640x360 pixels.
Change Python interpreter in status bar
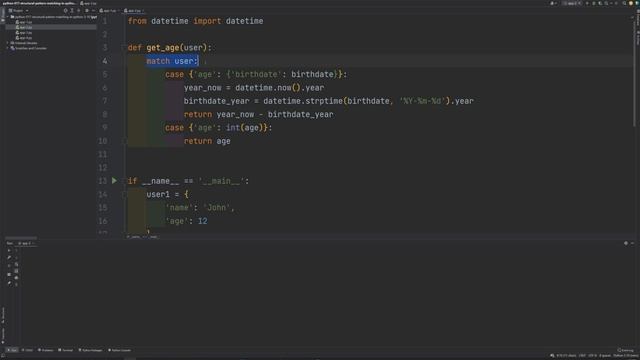pos(625,356)
